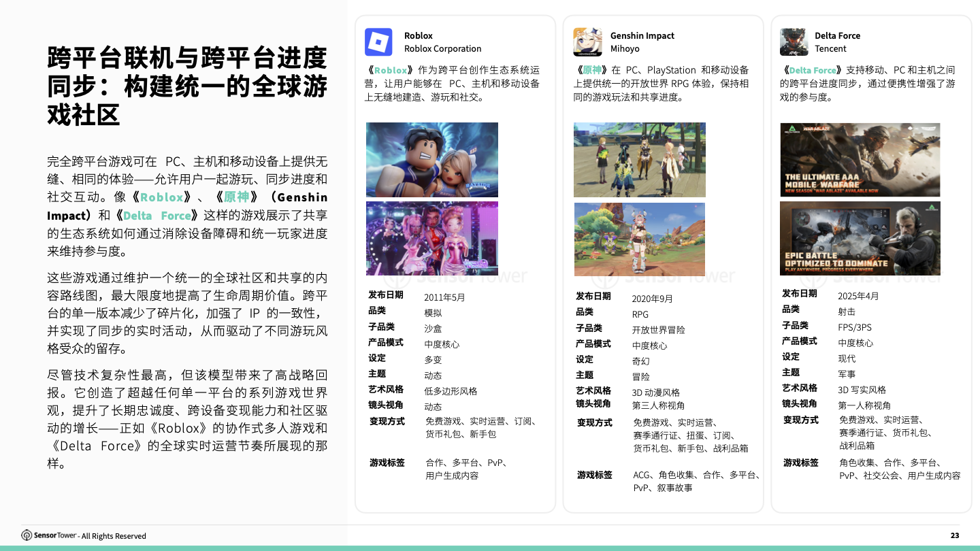Click 《Delta Force》 link in Delta Force card description
The height and width of the screenshot is (551, 980).
813,70
